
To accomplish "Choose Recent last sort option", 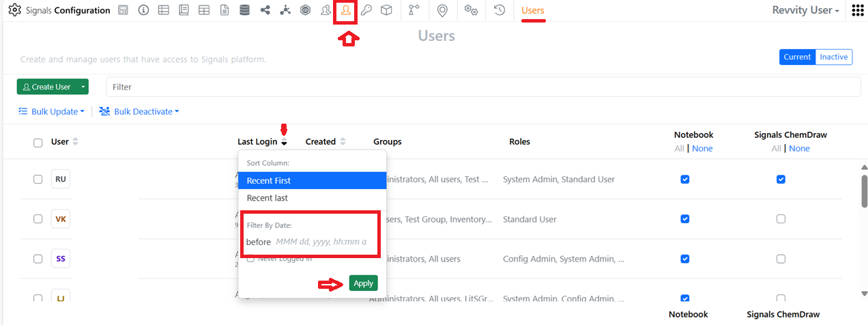I will [312, 198].
